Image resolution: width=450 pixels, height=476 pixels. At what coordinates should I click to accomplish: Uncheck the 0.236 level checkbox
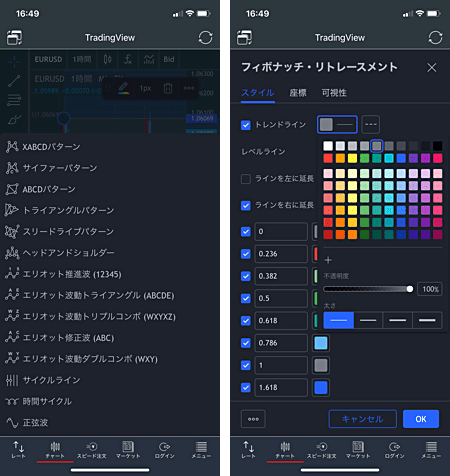[x=246, y=254]
